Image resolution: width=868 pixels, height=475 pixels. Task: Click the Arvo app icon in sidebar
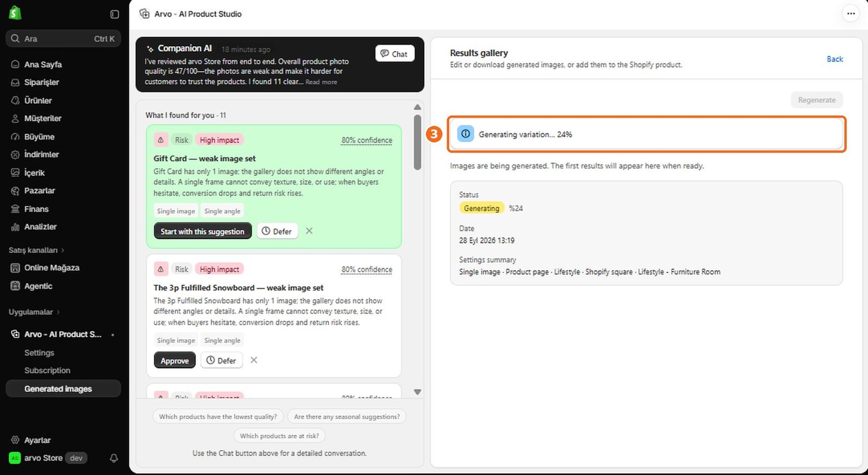tap(15, 334)
